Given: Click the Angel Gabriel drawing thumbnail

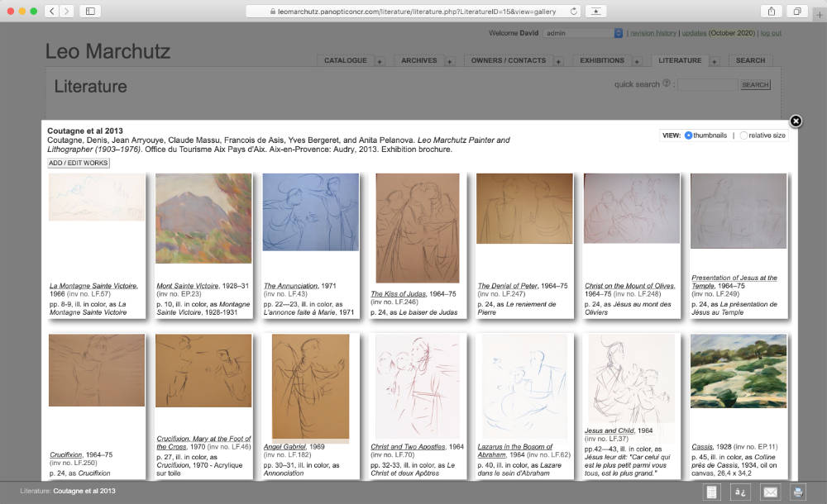Looking at the screenshot, I should pos(310,387).
